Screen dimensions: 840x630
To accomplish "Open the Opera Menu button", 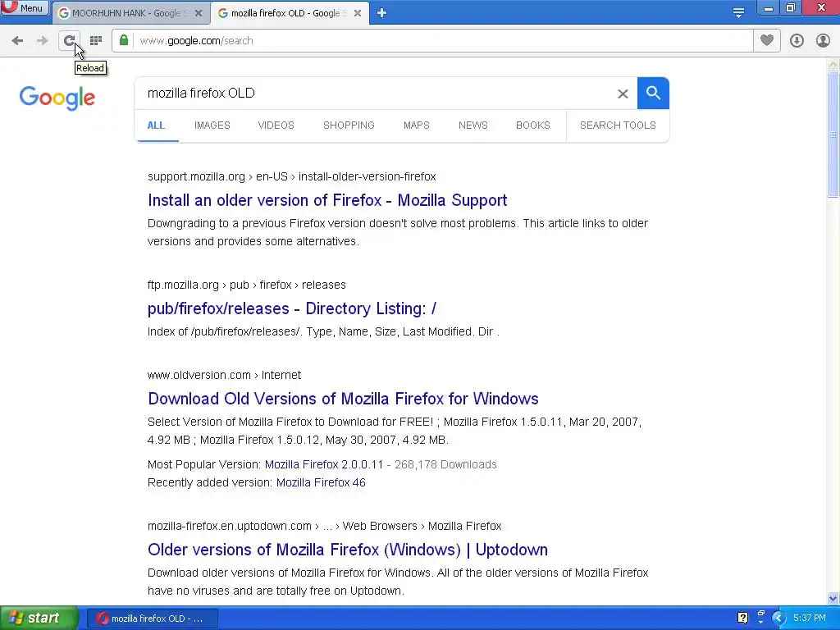I will [25, 7].
